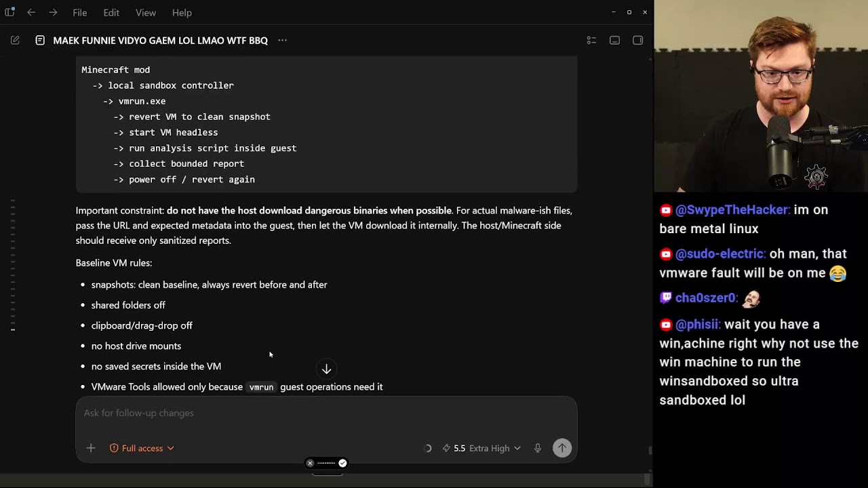
Task: Go back with the left arrow
Action: (x=31, y=12)
